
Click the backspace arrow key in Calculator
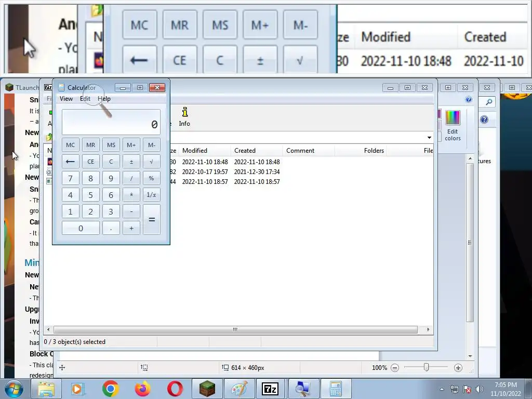pyautogui.click(x=70, y=162)
